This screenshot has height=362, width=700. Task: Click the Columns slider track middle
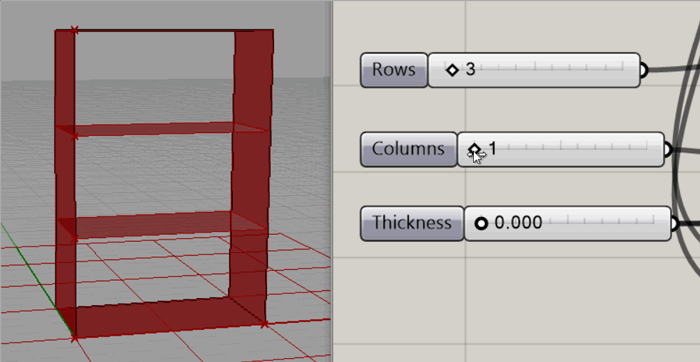click(x=560, y=146)
